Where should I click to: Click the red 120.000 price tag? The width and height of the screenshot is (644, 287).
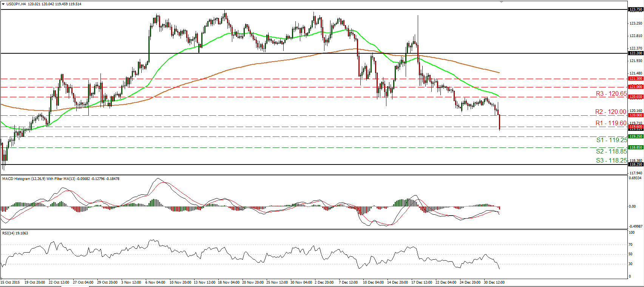point(635,115)
